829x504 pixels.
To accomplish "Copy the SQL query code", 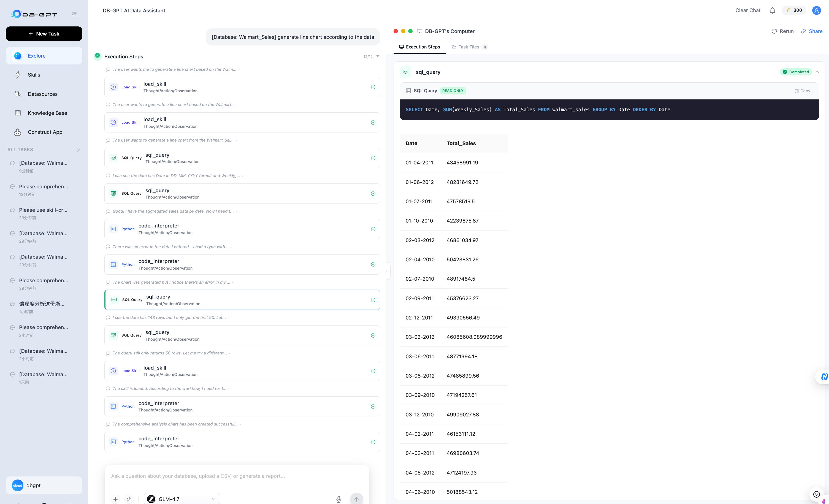I will pos(802,91).
